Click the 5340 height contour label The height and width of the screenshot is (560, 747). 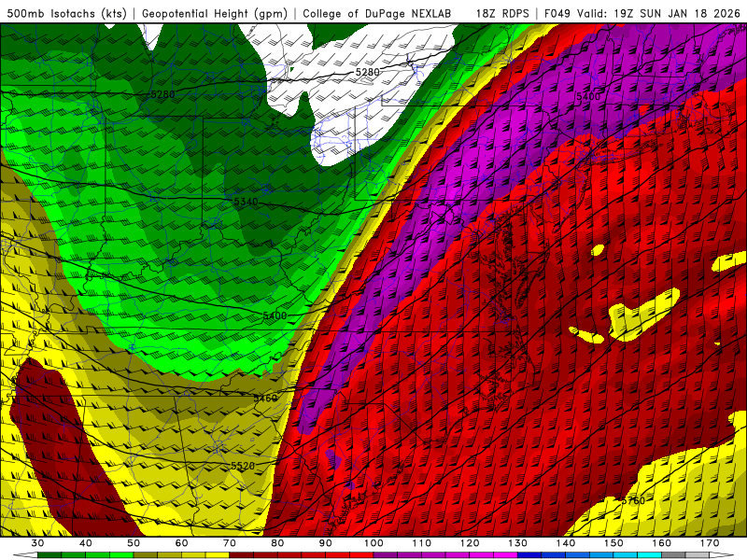tap(246, 202)
